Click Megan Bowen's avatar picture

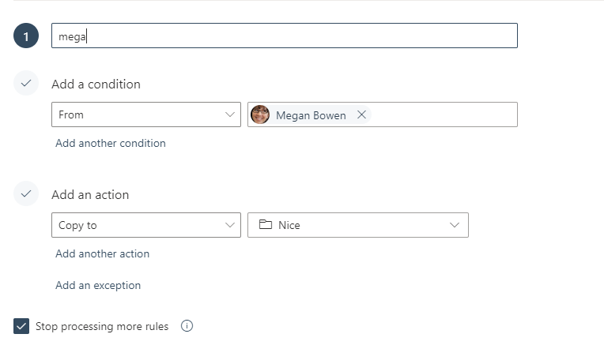point(260,115)
